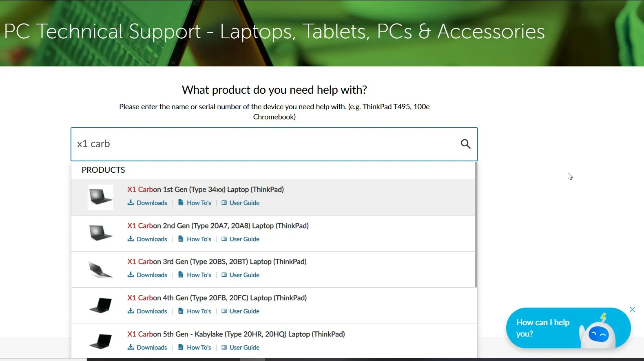Focus the product search input field

274,144
